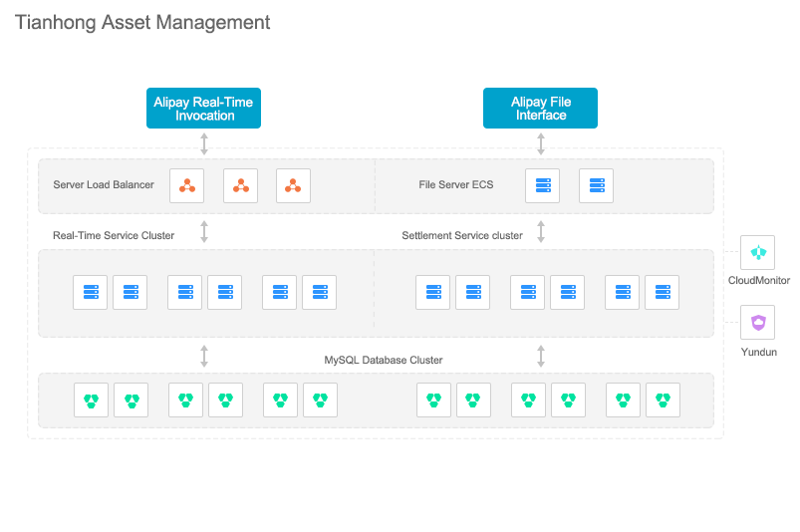Click the 'Real-Time Service Cluster' label
Screen dimensions: 800x532
[x=114, y=235]
